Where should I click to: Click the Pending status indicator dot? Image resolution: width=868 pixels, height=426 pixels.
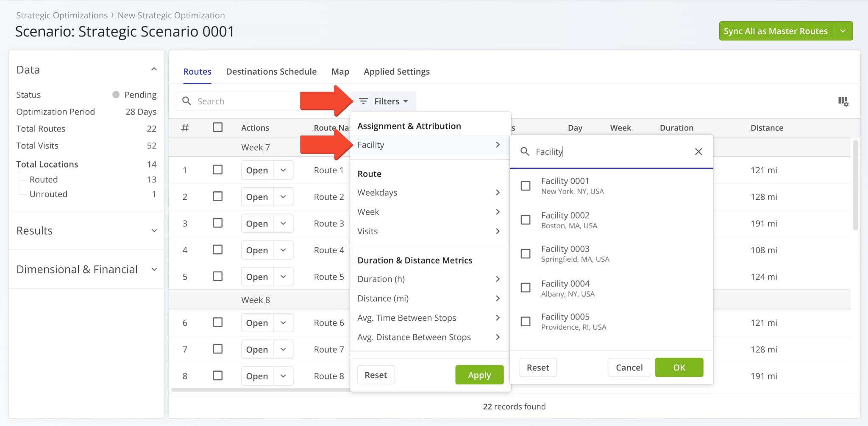pos(115,94)
